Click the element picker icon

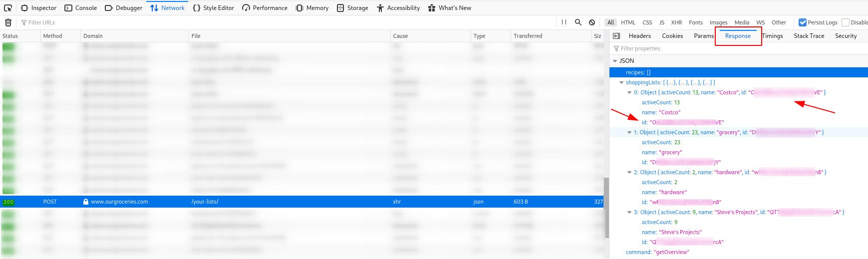tap(8, 8)
